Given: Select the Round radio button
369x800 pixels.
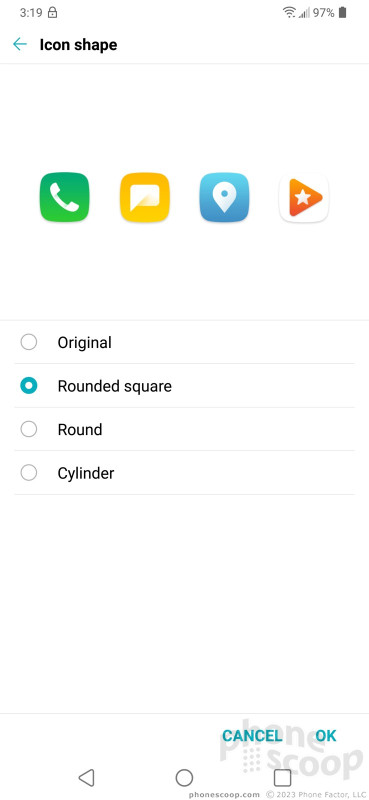Looking at the screenshot, I should point(29,429).
